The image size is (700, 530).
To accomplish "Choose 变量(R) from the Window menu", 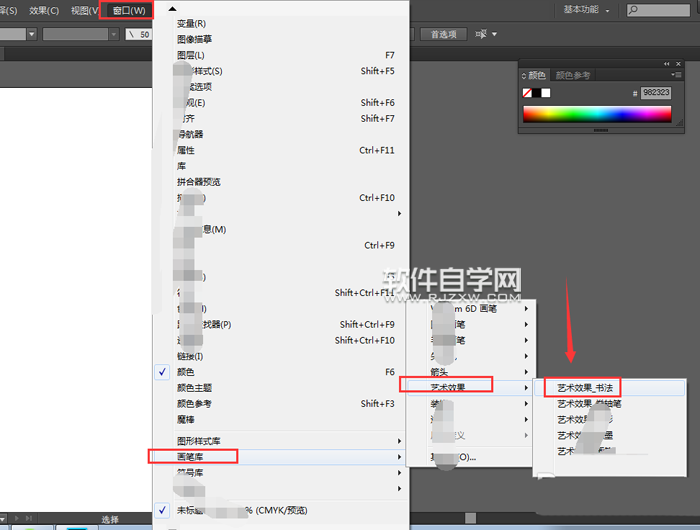I will pyautogui.click(x=280, y=24).
